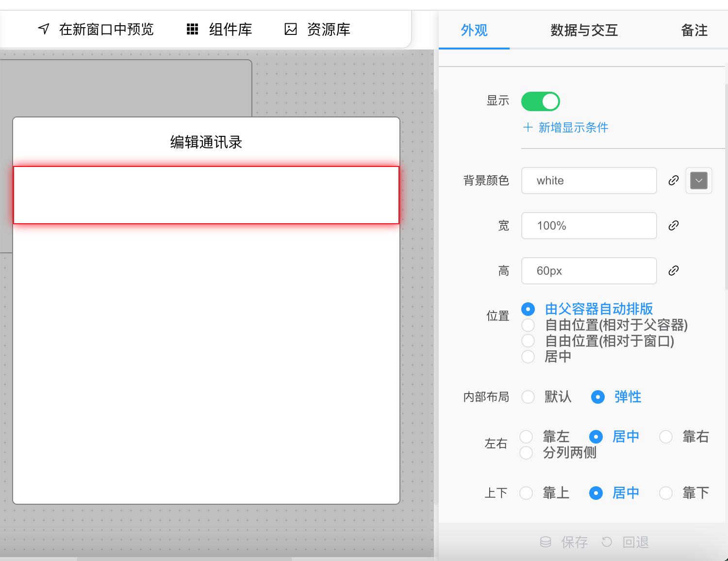Open the 资源库 panel
This screenshot has height=561, width=728.
click(317, 29)
